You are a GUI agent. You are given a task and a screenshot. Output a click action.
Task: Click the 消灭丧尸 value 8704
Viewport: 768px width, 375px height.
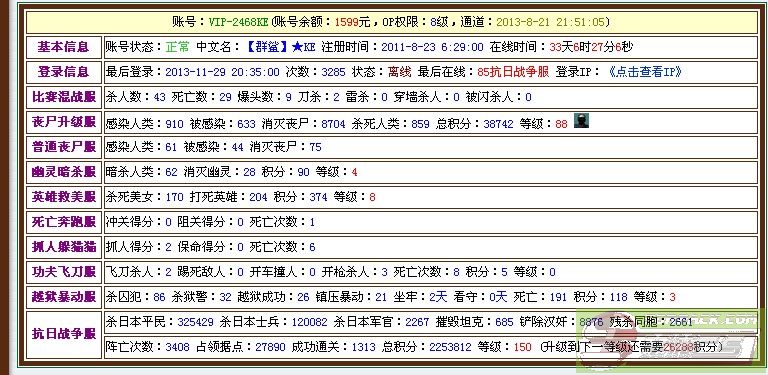pyautogui.click(x=333, y=124)
